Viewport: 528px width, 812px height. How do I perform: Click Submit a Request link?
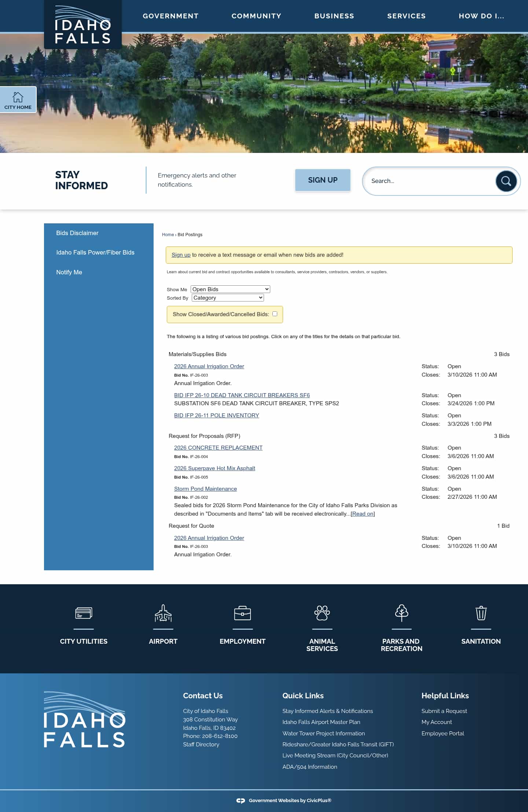click(444, 711)
